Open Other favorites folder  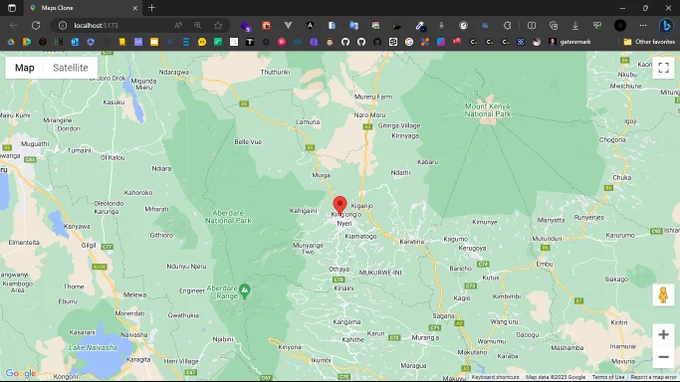pos(649,42)
